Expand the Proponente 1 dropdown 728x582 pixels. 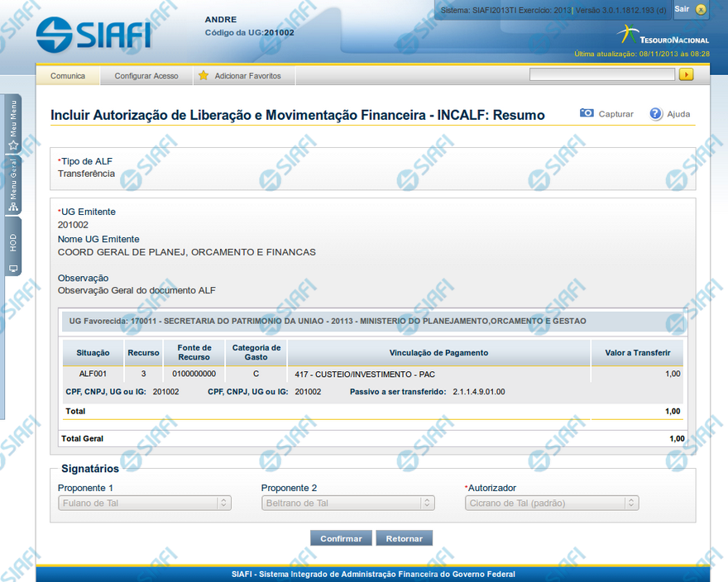pyautogui.click(x=145, y=503)
